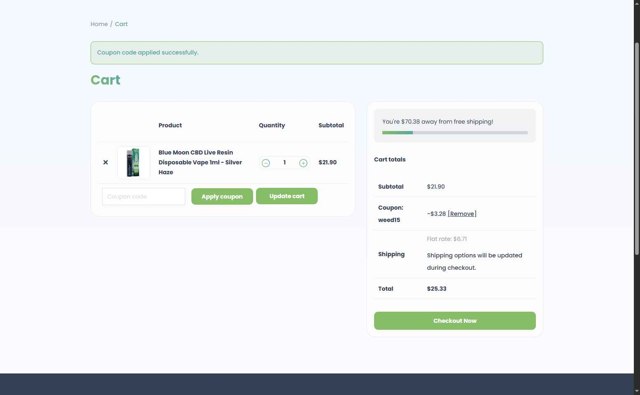Viewport: 640px width, 395px height.
Task: Click the coupon discount amount -$3.28
Action: point(436,213)
